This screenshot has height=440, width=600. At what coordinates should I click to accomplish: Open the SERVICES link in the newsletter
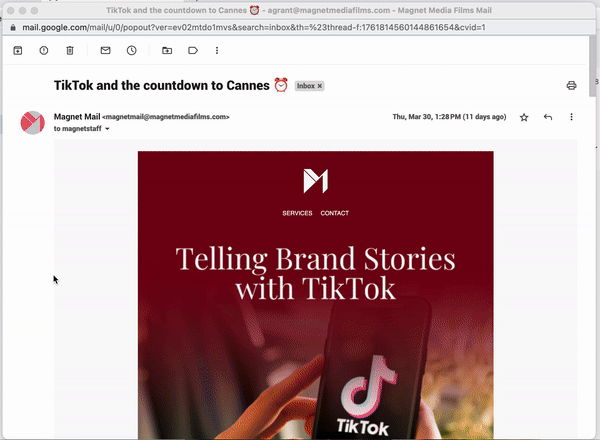tap(297, 213)
